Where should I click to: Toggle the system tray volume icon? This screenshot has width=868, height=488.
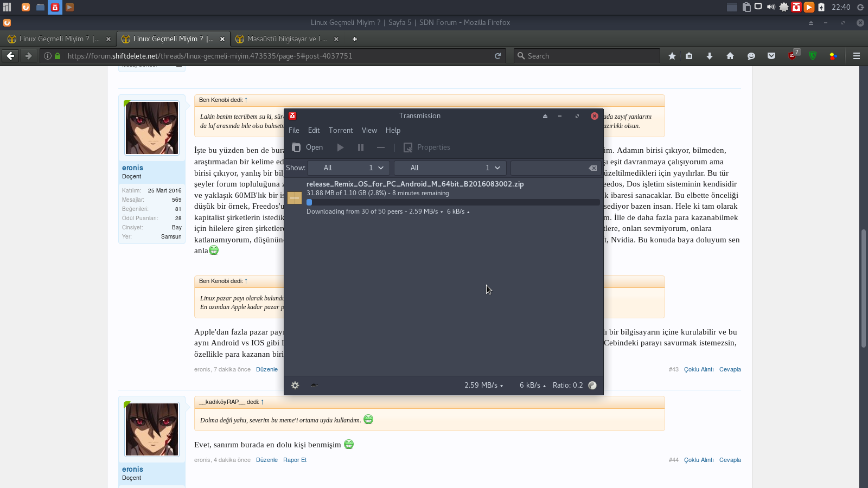pyautogui.click(x=771, y=7)
